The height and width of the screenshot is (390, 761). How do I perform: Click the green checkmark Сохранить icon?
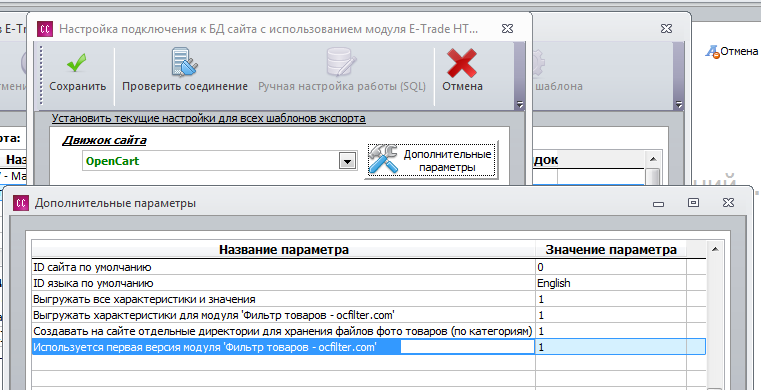point(77,63)
